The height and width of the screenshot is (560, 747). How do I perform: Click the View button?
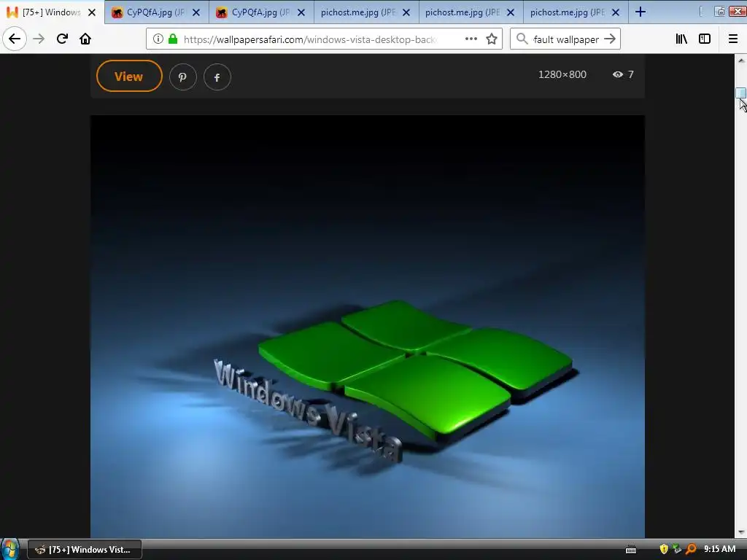(129, 76)
